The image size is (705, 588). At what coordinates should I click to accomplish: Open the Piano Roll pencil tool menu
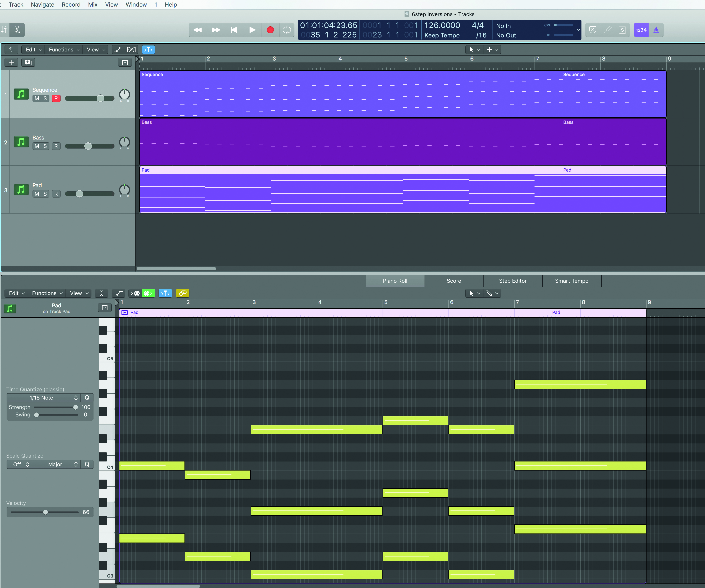(x=493, y=293)
